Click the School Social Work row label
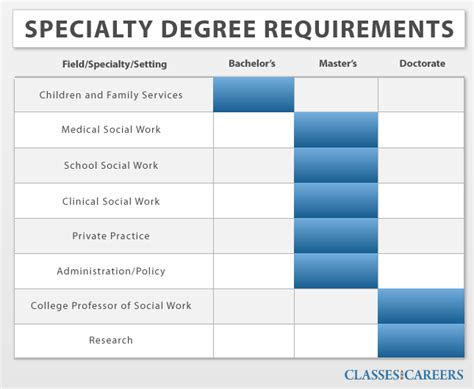 111,165
